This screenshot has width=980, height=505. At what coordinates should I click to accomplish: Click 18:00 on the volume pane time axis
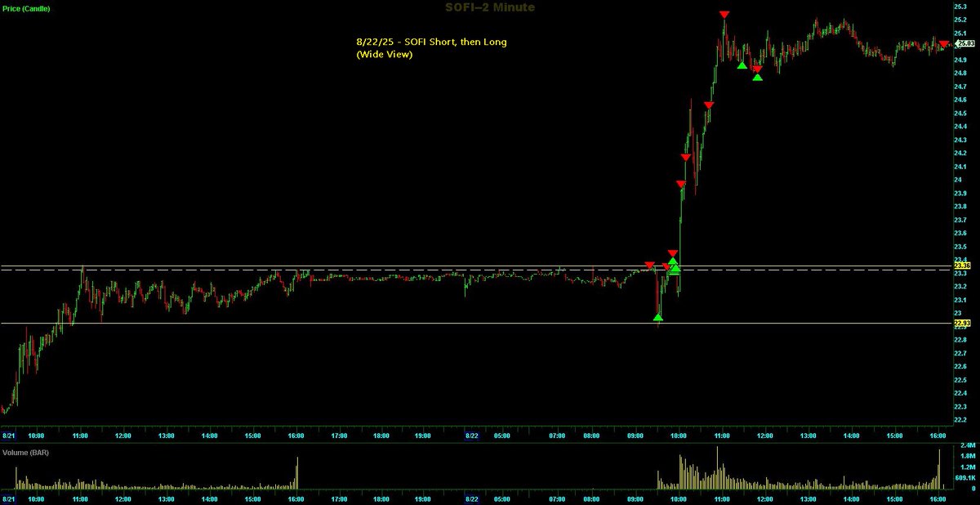coord(381,498)
